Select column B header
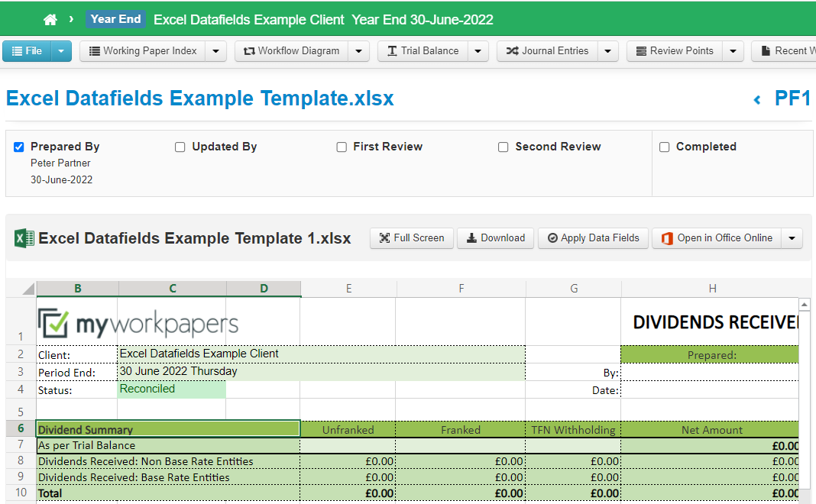Image resolution: width=816 pixels, height=504 pixels. coord(77,289)
